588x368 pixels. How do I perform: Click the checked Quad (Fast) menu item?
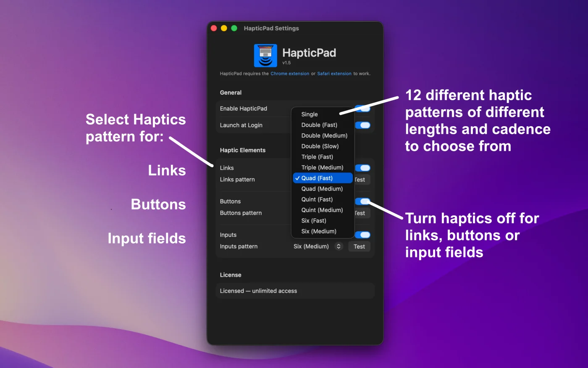coord(323,178)
